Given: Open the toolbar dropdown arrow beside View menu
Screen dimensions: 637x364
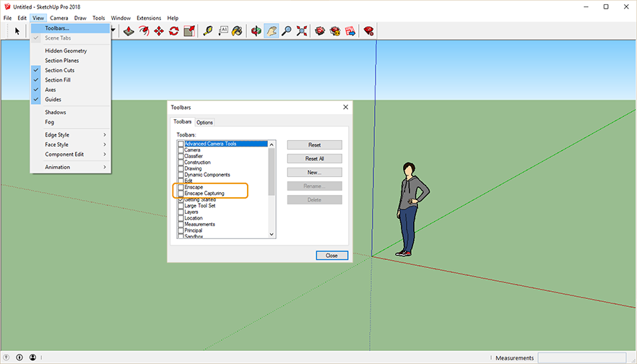Looking at the screenshot, I should 113,30.
